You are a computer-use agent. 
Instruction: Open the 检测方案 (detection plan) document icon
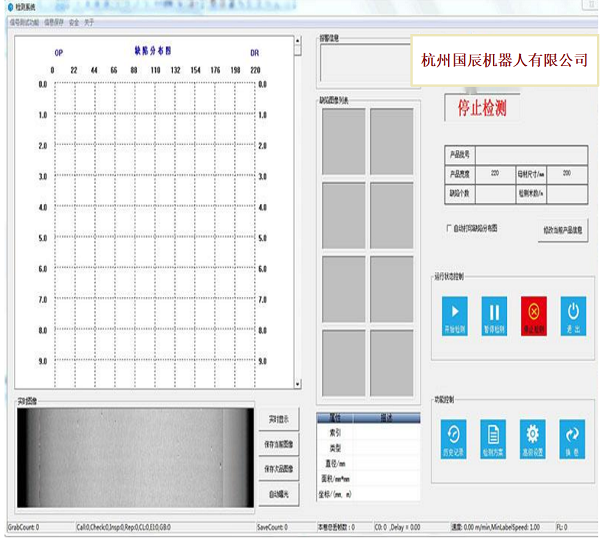[x=493, y=436]
